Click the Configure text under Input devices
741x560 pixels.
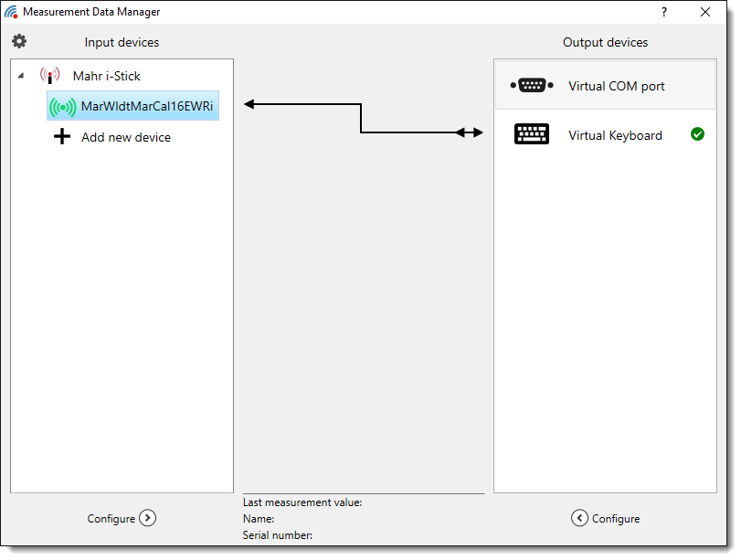111,519
